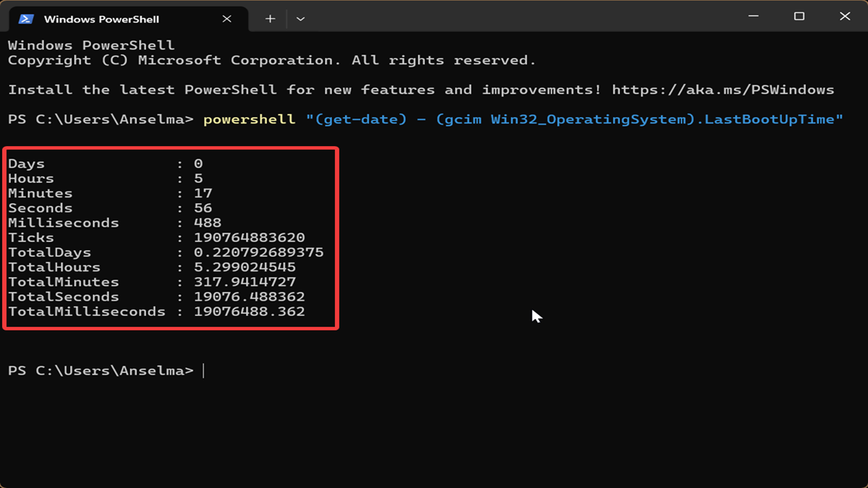This screenshot has width=868, height=488.
Task: Click the 'Windows PowerShell' header line in terminal
Action: pos(91,46)
